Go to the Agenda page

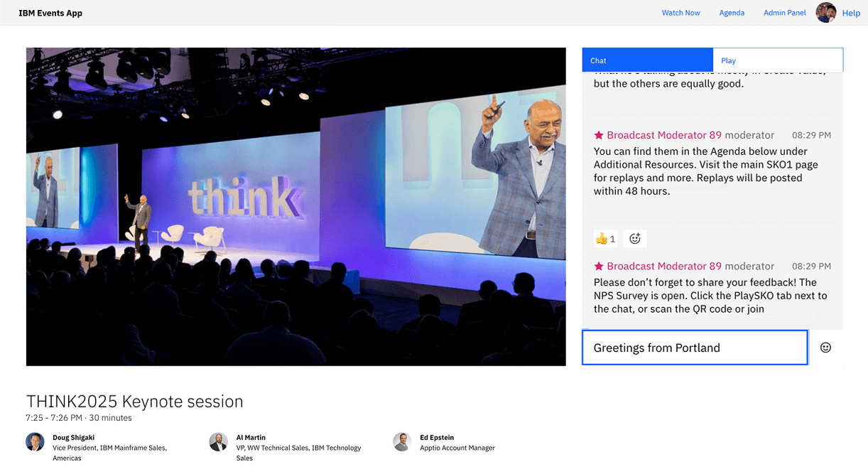point(732,13)
